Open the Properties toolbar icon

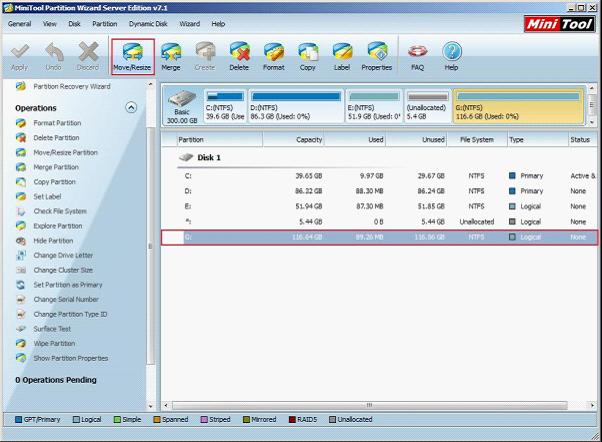coord(377,56)
